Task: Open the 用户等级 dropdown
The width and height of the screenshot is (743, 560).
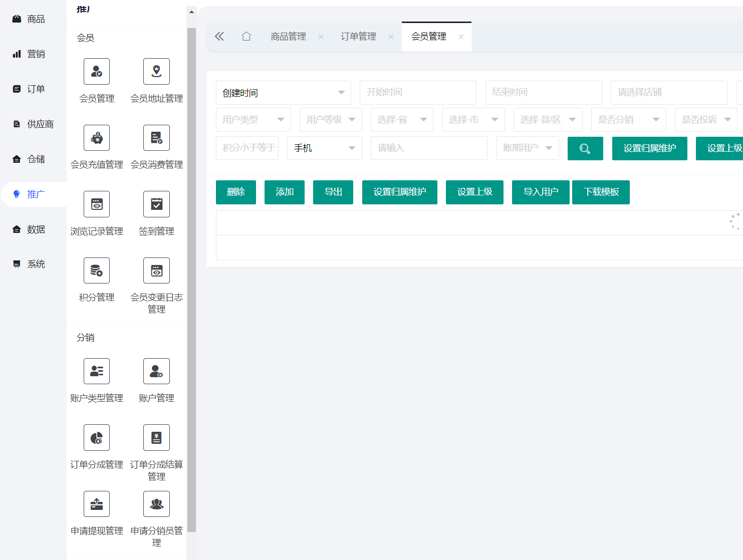Action: 331,120
